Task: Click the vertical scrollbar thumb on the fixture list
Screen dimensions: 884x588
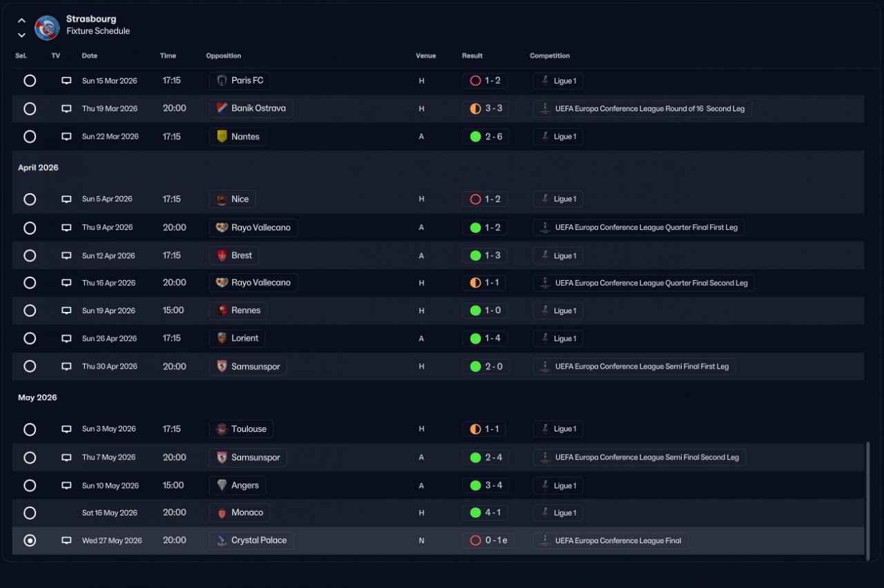Action: pos(868,498)
